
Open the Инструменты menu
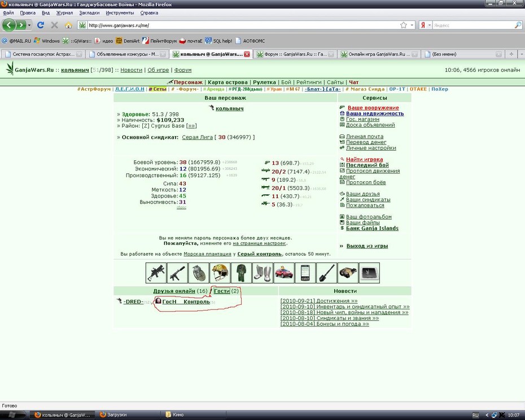click(120, 13)
